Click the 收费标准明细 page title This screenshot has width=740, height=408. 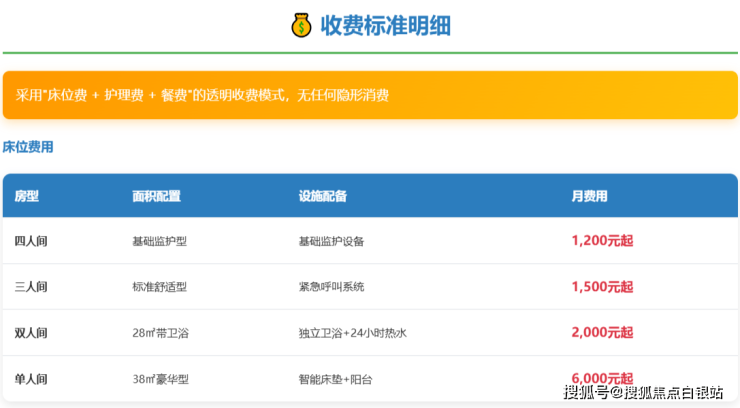click(x=385, y=25)
